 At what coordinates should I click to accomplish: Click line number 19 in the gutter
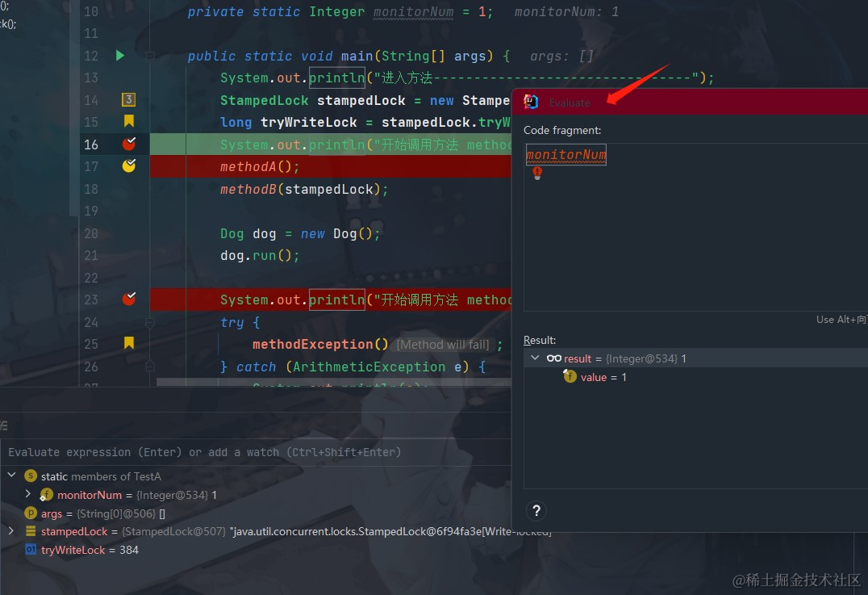(x=91, y=211)
